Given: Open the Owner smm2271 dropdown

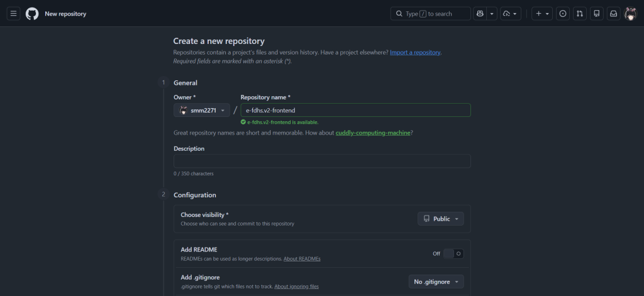Looking at the screenshot, I should tap(202, 110).
